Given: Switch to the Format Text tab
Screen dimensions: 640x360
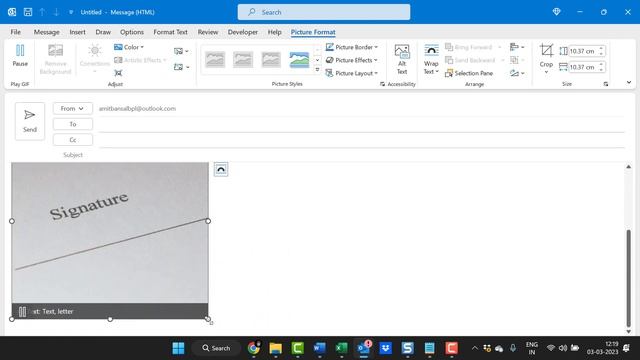Looking at the screenshot, I should (170, 32).
